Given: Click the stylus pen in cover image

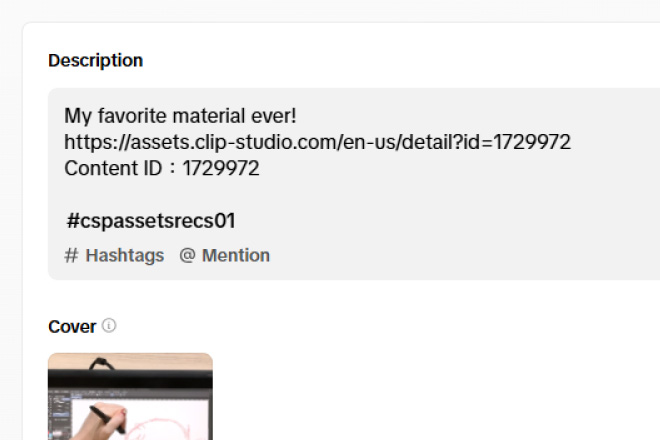Looking at the screenshot, I should click(98, 410).
